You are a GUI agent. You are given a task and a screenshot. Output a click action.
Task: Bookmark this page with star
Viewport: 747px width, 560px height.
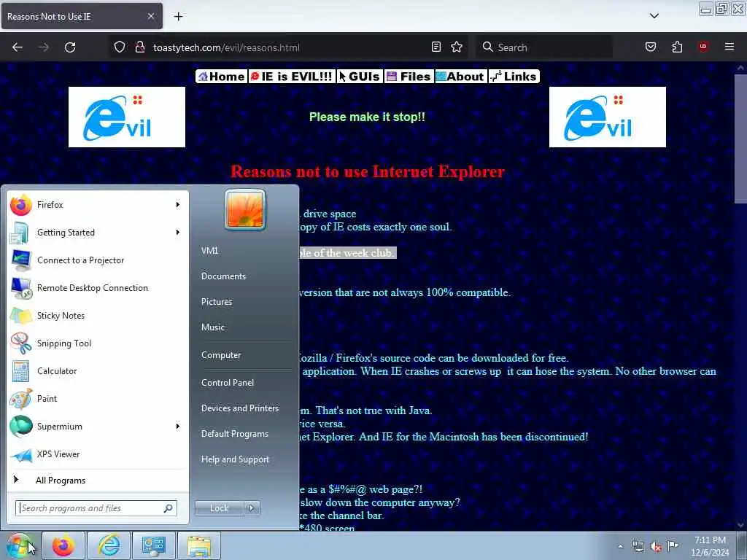(457, 47)
